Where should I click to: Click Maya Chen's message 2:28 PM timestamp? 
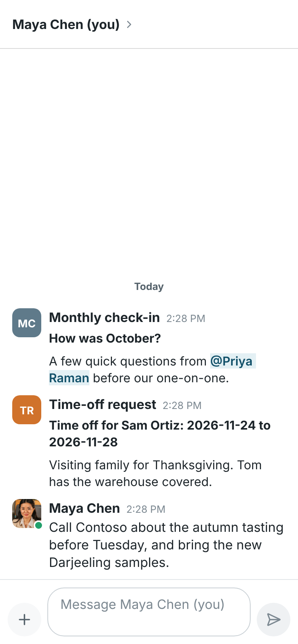[146, 509]
